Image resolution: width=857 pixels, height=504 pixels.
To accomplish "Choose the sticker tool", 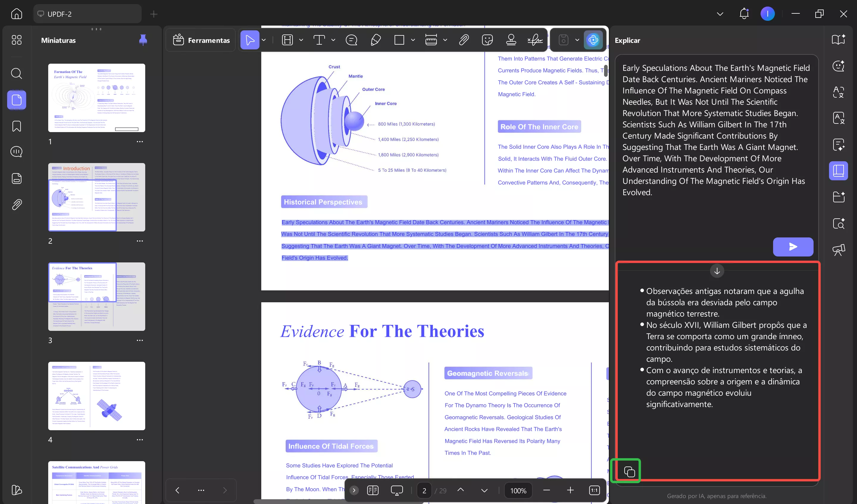I will [487, 40].
